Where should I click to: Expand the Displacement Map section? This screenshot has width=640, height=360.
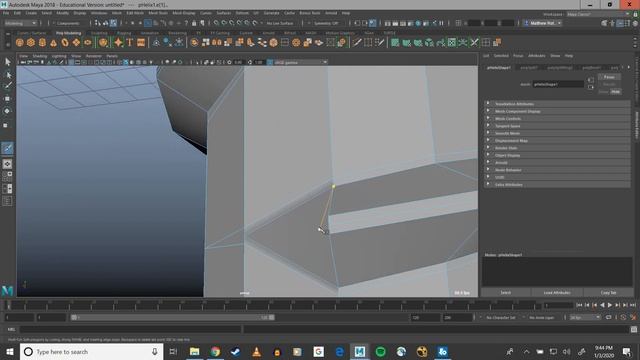(x=558, y=140)
